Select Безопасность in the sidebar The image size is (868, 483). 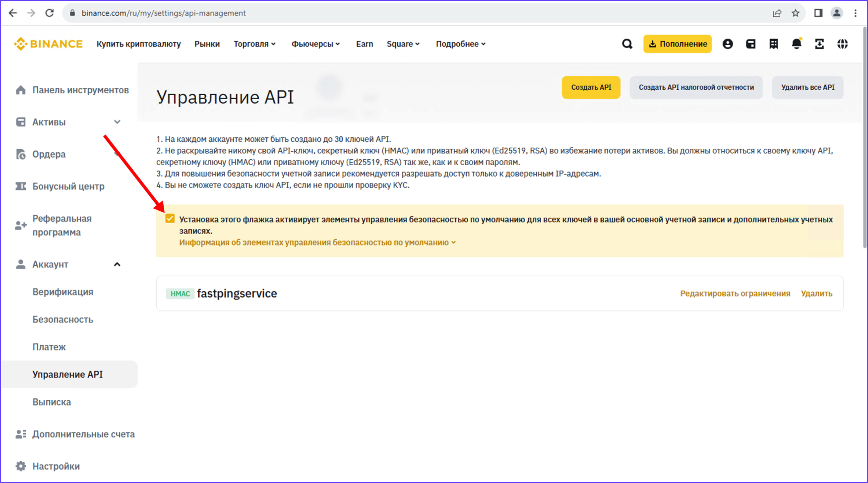pyautogui.click(x=62, y=319)
